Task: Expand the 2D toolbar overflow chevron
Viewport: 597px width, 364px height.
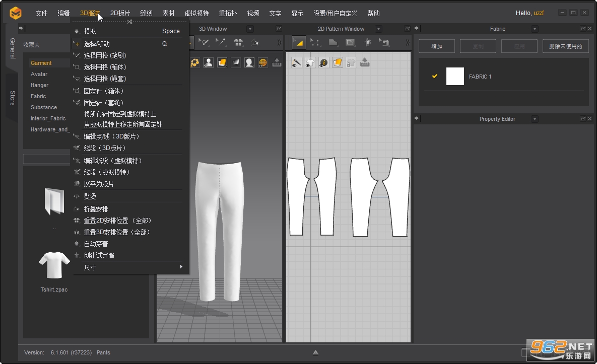Action: 408,42
